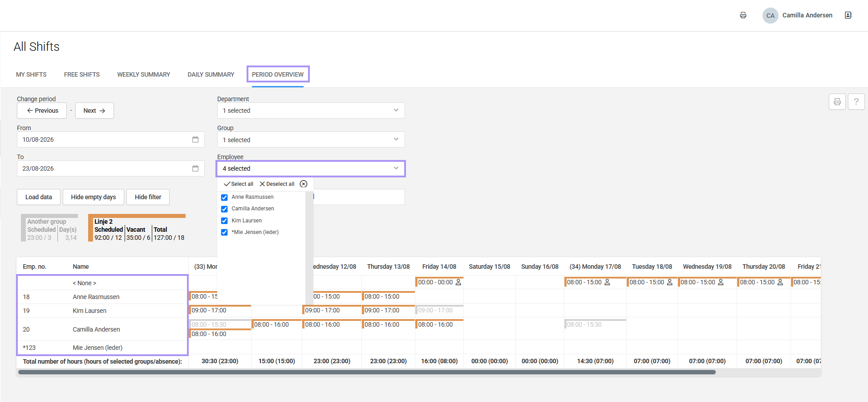Open the contact card icon beside Camilla Andersen
868x402 pixels.
tap(848, 15)
